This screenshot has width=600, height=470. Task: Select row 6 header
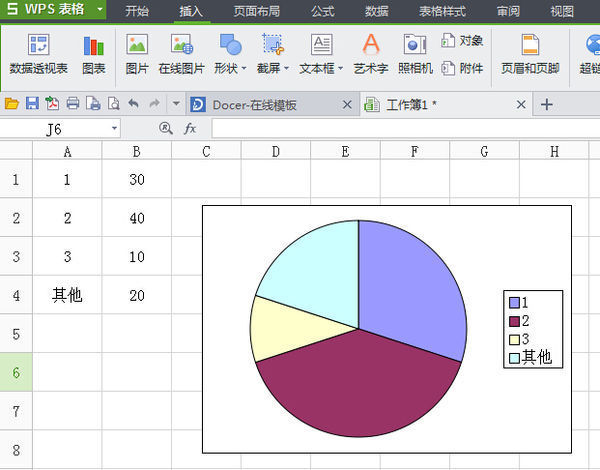pyautogui.click(x=16, y=372)
